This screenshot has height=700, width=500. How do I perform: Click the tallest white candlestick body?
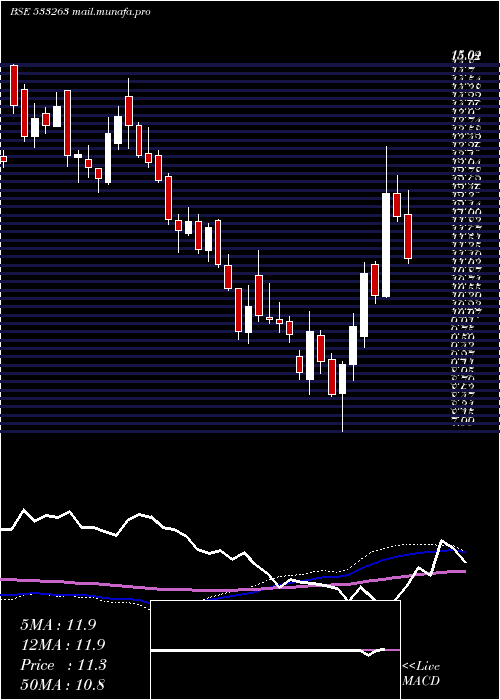point(386,245)
